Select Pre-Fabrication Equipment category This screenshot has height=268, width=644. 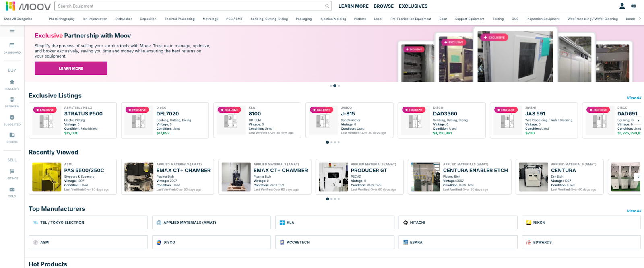click(x=411, y=19)
